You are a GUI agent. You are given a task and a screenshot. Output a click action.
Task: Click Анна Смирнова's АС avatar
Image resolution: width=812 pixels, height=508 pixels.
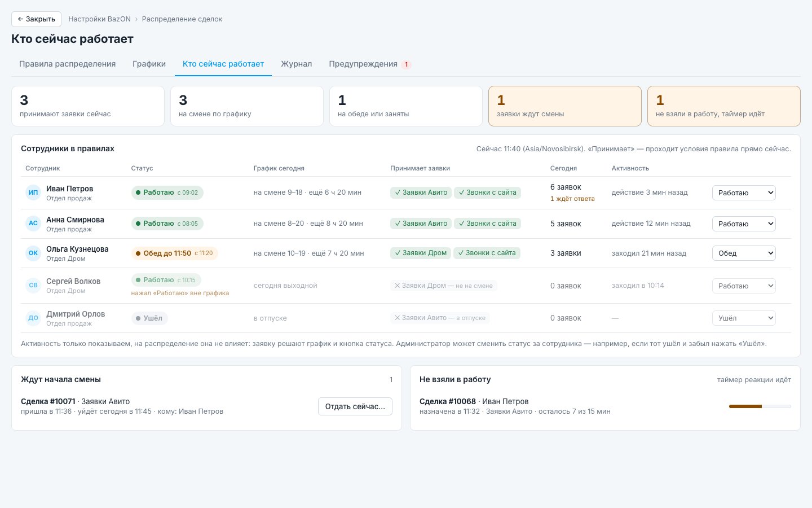tap(33, 224)
